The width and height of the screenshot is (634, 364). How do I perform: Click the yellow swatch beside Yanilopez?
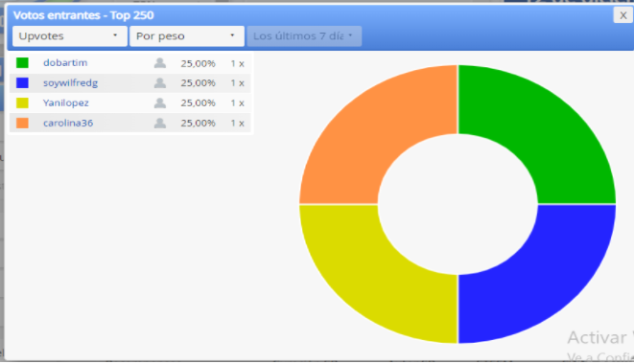coord(22,103)
